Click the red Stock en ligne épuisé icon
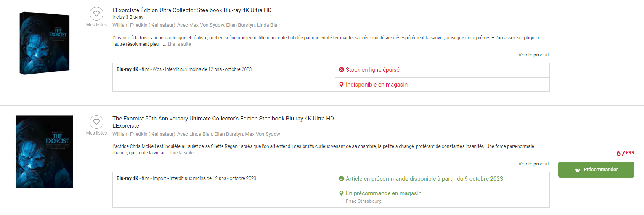Image resolution: width=644 pixels, height=215 pixels. point(341,70)
